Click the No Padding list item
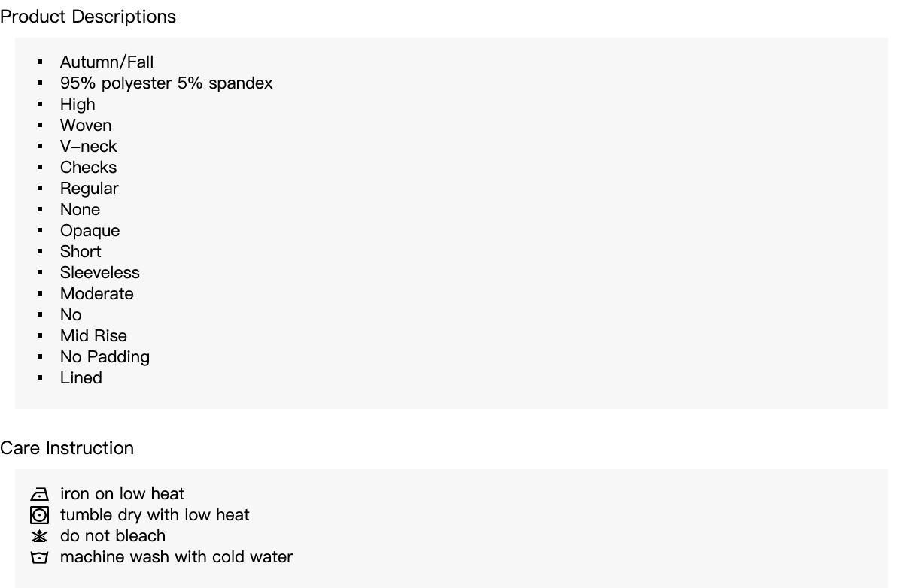 tap(105, 357)
